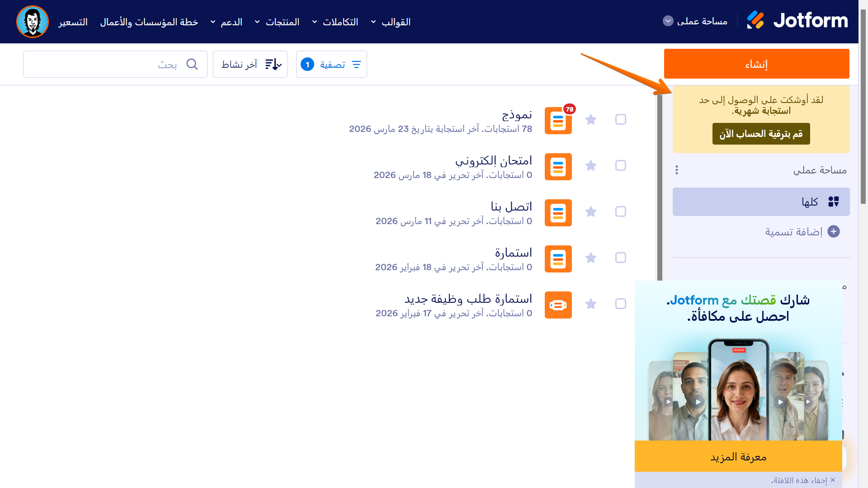Click the plus icon next to إضافة تسمية

coord(834,231)
